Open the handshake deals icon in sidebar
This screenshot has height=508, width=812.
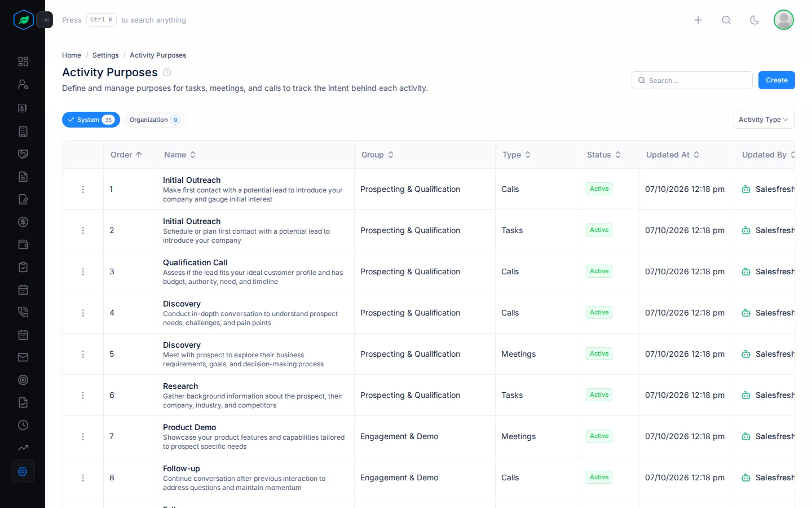tap(23, 154)
